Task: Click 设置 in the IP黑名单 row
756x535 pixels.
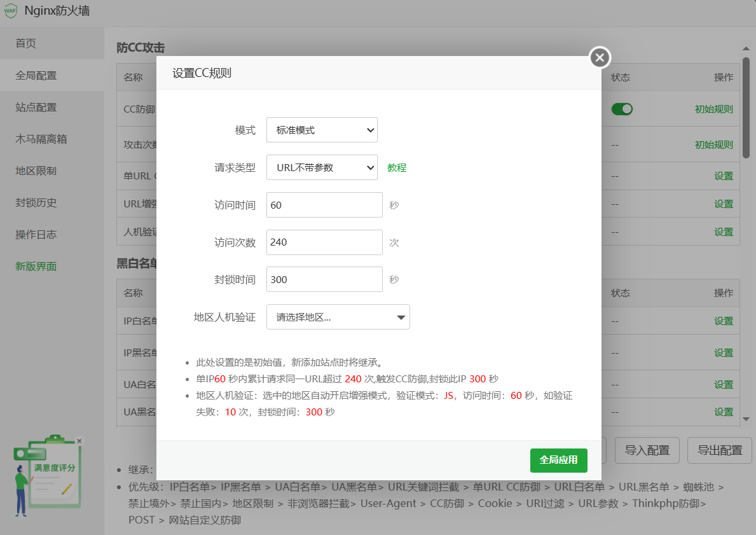Action: tap(723, 352)
